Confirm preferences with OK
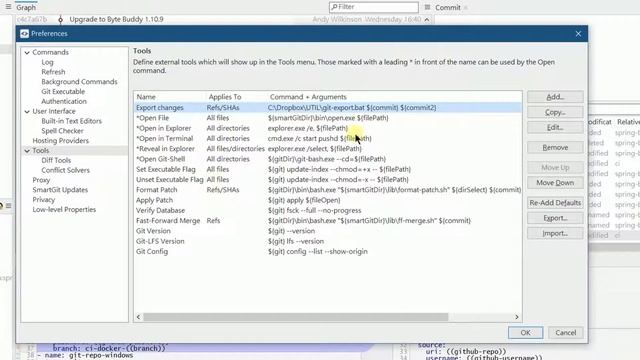The height and width of the screenshot is (360, 640). pos(525,333)
